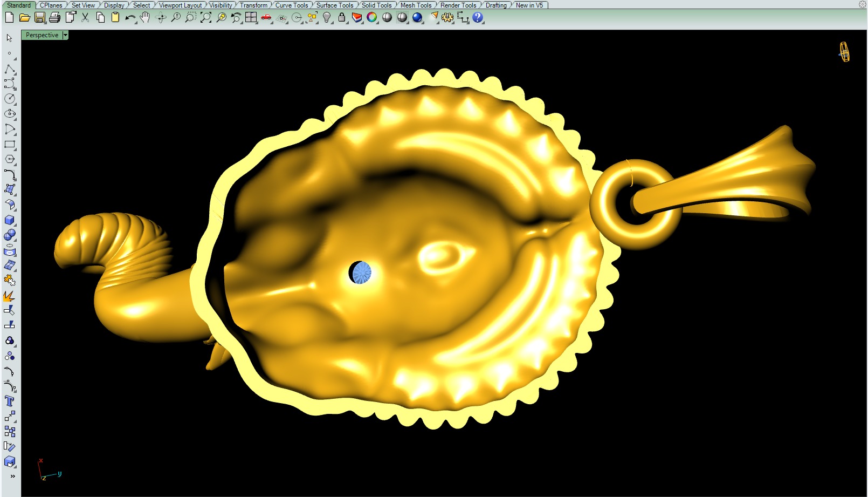The width and height of the screenshot is (868, 497).
Task: Click the New file icon
Action: pyautogui.click(x=9, y=17)
